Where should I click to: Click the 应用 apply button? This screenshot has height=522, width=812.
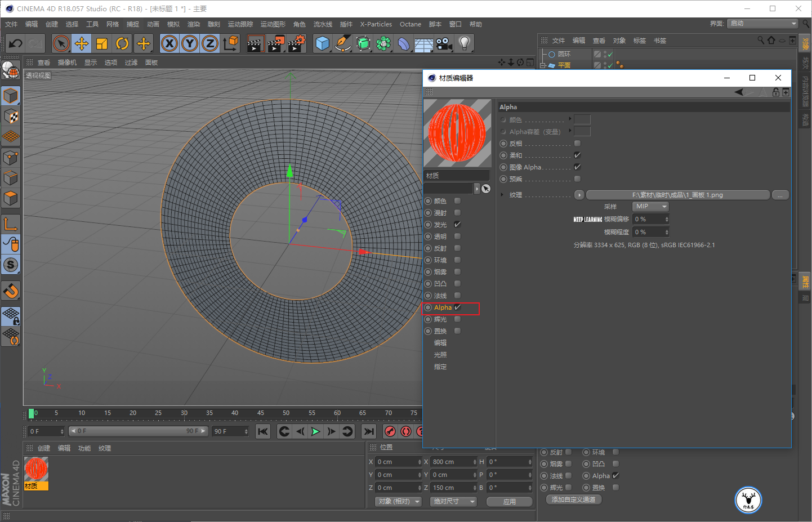tap(510, 501)
